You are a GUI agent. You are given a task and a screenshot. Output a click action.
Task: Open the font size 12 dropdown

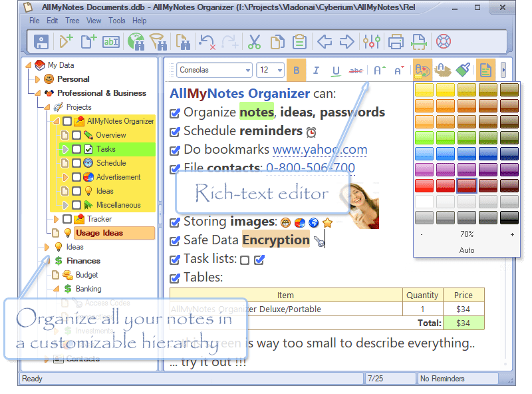[x=279, y=70]
